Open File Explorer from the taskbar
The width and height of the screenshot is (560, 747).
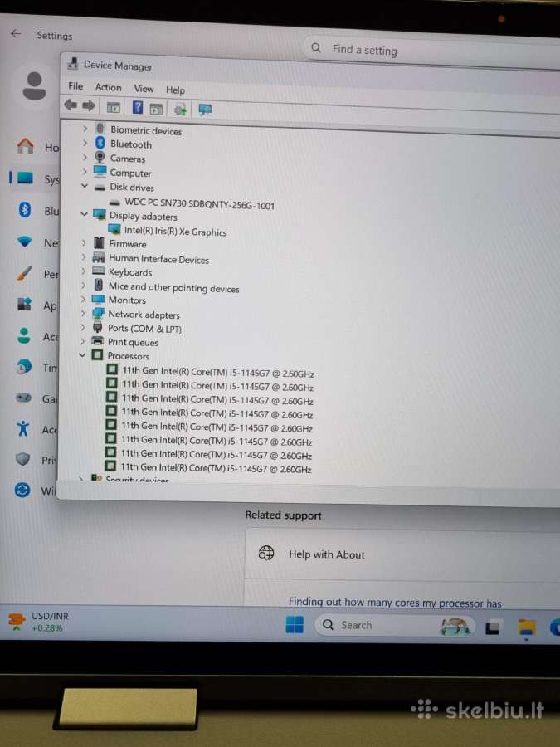[x=527, y=628]
